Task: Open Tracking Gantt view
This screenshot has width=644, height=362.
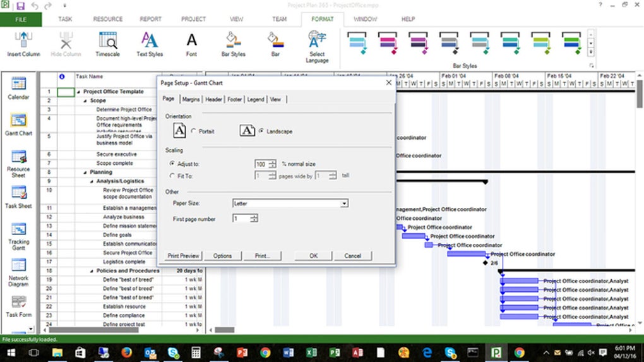Action: click(18, 236)
